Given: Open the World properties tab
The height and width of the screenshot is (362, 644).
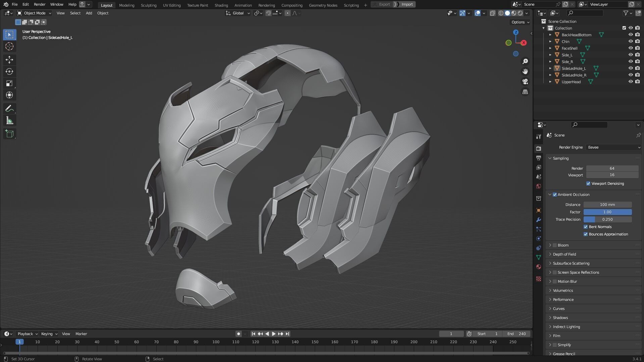Looking at the screenshot, I should click(x=539, y=186).
